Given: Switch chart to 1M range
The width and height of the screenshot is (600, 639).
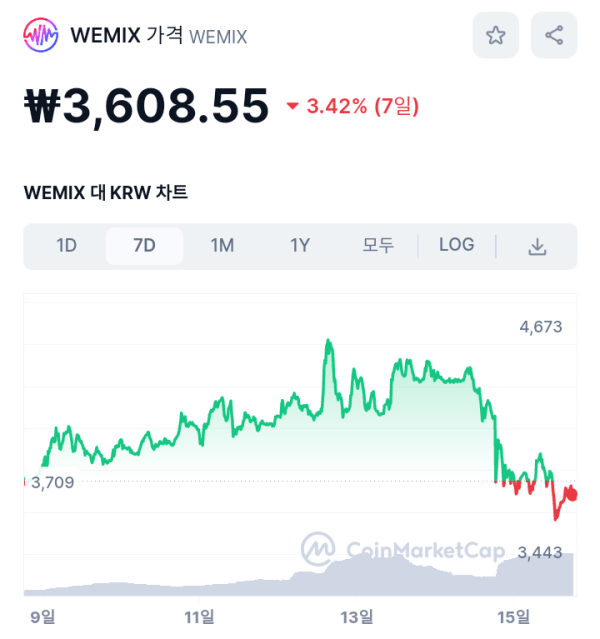Looking at the screenshot, I should coord(222,246).
